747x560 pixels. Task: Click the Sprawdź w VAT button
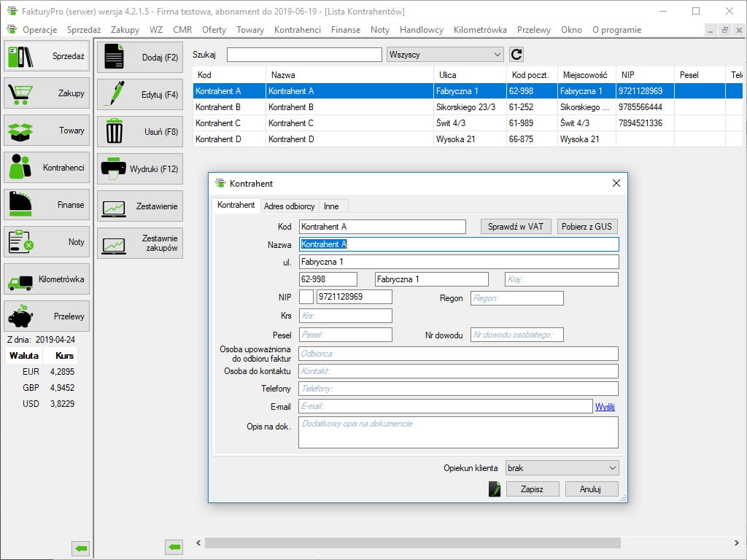516,227
